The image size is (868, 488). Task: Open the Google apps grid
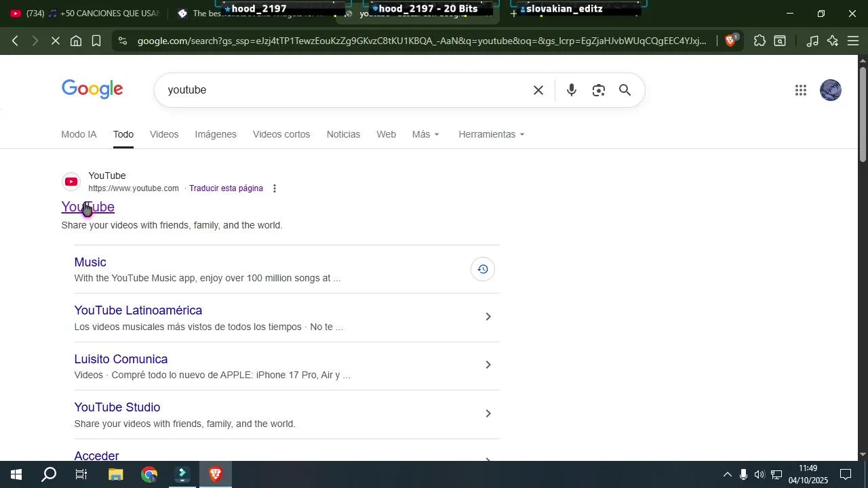point(800,90)
